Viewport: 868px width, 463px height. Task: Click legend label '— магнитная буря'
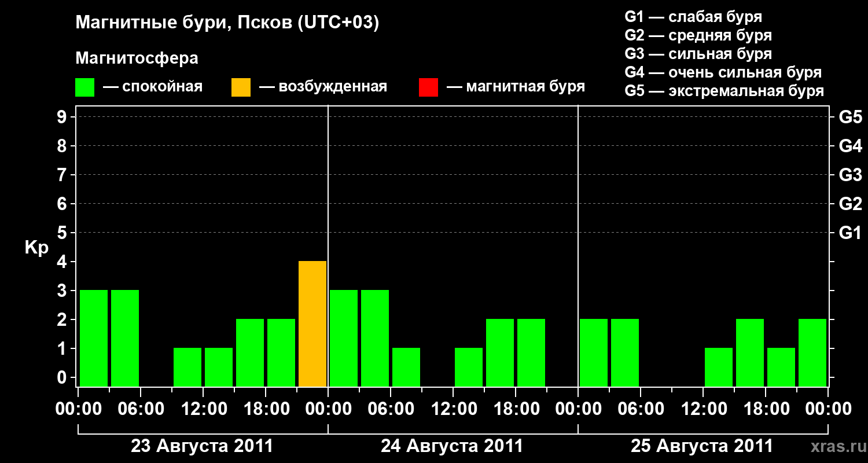pyautogui.click(x=516, y=87)
